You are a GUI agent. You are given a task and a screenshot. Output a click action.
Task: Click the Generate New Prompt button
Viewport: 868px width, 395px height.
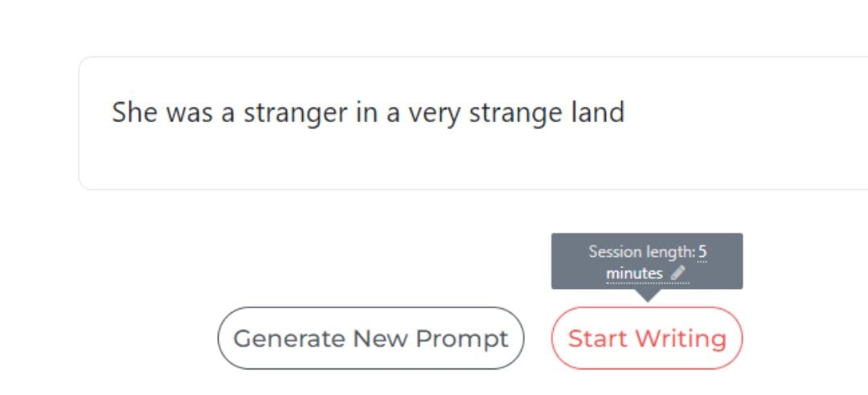pyautogui.click(x=371, y=338)
